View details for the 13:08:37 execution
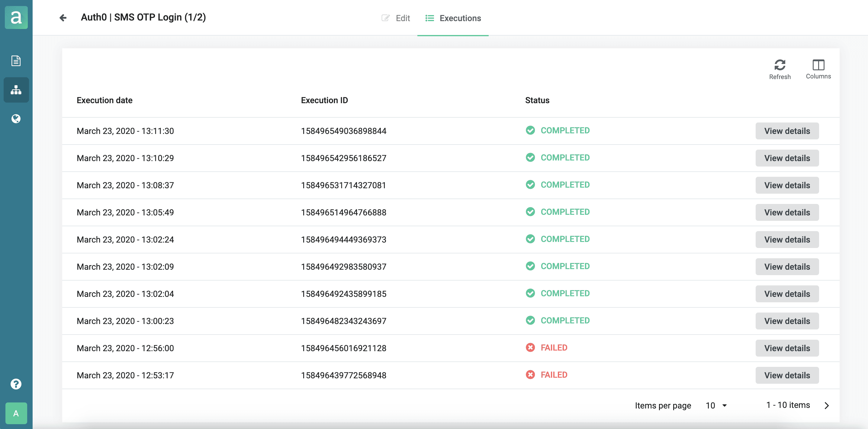This screenshot has height=429, width=868. (787, 186)
